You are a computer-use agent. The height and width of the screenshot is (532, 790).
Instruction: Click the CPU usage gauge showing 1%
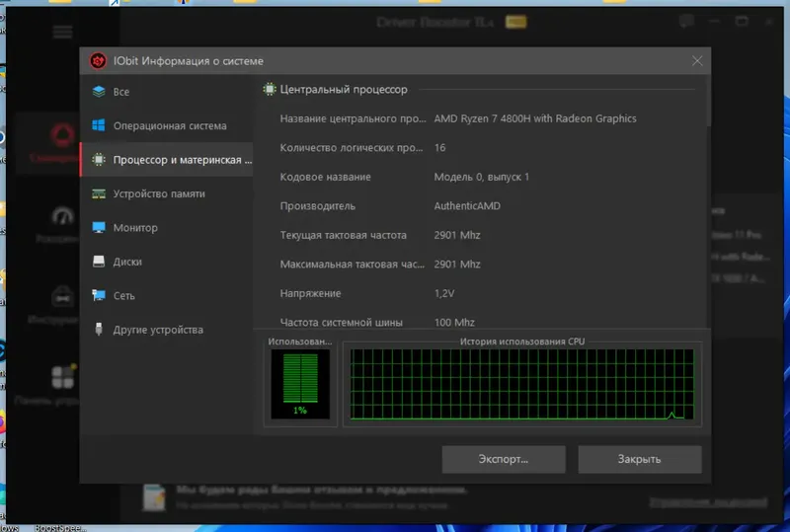click(x=300, y=384)
